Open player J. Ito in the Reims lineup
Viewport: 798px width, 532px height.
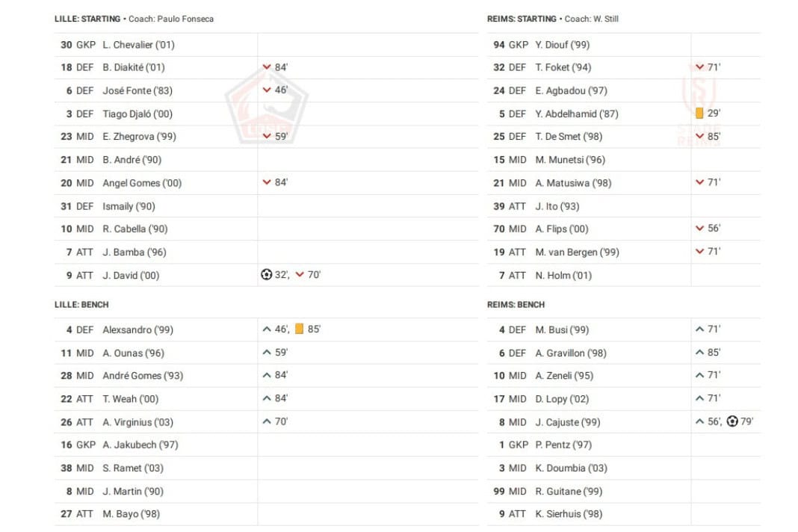pyautogui.click(x=557, y=206)
